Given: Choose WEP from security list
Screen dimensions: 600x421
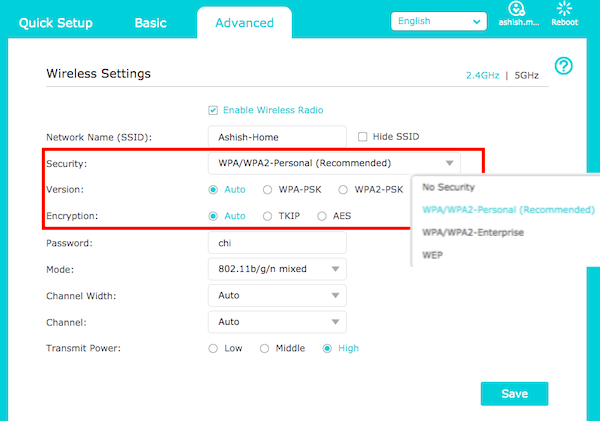Looking at the screenshot, I should coord(432,255).
